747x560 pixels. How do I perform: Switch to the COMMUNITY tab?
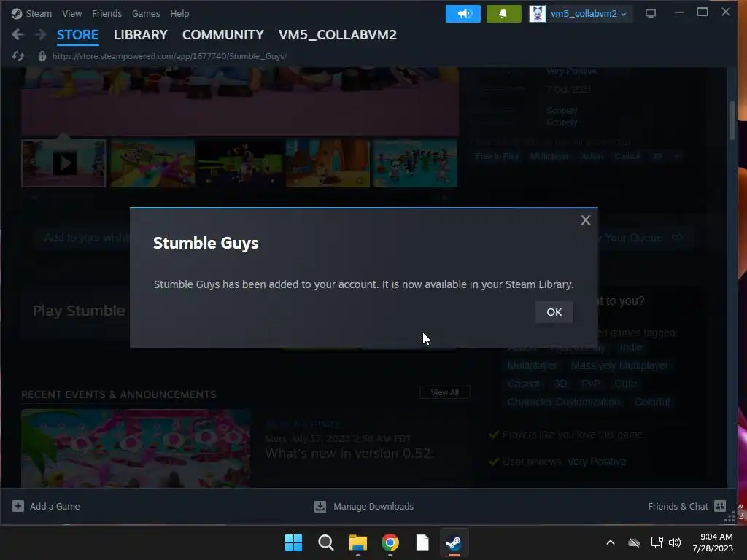pyautogui.click(x=223, y=35)
